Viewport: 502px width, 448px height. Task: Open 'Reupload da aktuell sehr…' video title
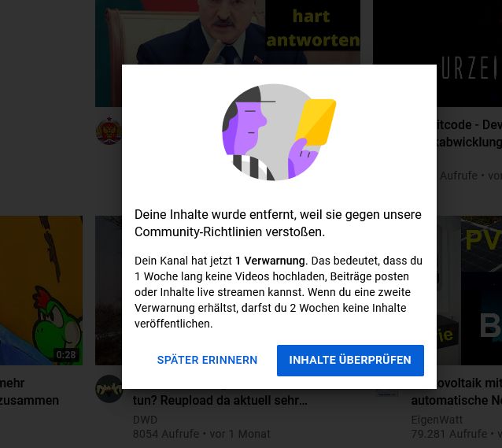[220, 400]
